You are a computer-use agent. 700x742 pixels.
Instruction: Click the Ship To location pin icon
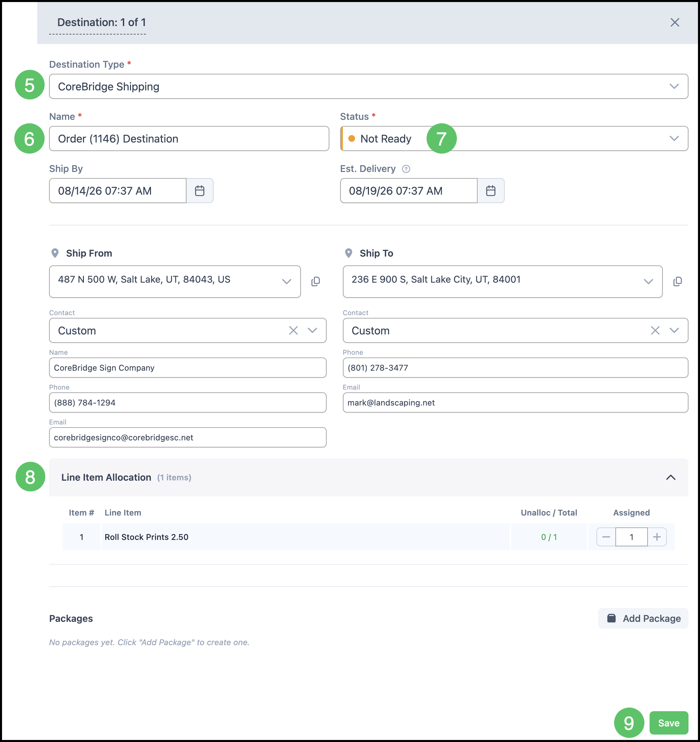coord(349,254)
